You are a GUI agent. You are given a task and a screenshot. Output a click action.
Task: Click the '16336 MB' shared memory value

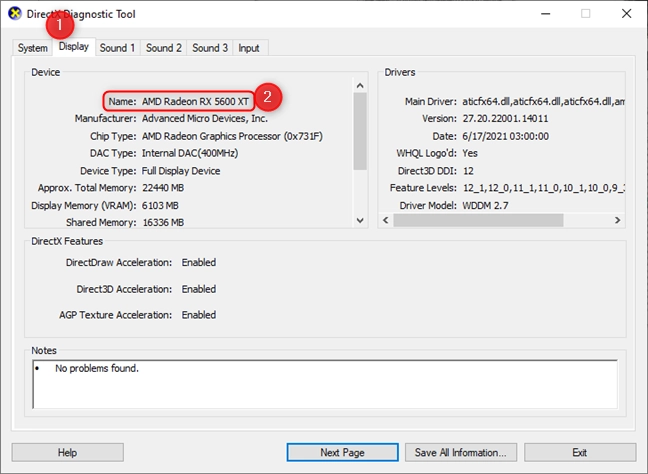tap(163, 222)
